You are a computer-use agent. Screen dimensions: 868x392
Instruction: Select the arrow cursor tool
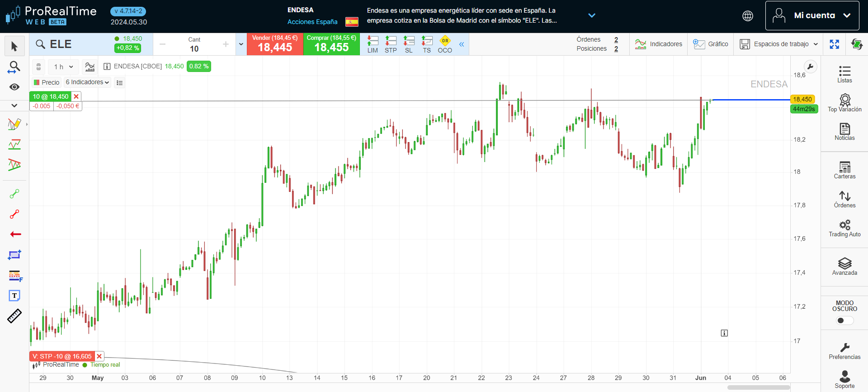(x=14, y=46)
